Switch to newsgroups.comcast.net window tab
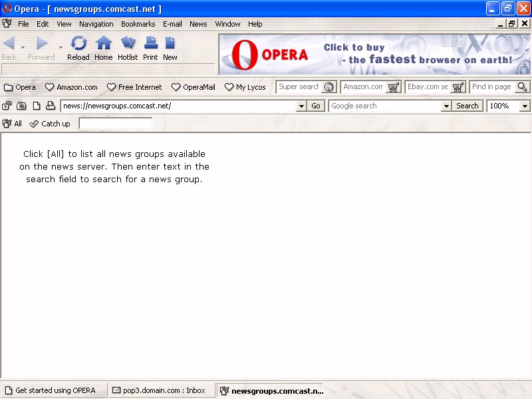Image resolution: width=532 pixels, height=399 pixels. 270,390
